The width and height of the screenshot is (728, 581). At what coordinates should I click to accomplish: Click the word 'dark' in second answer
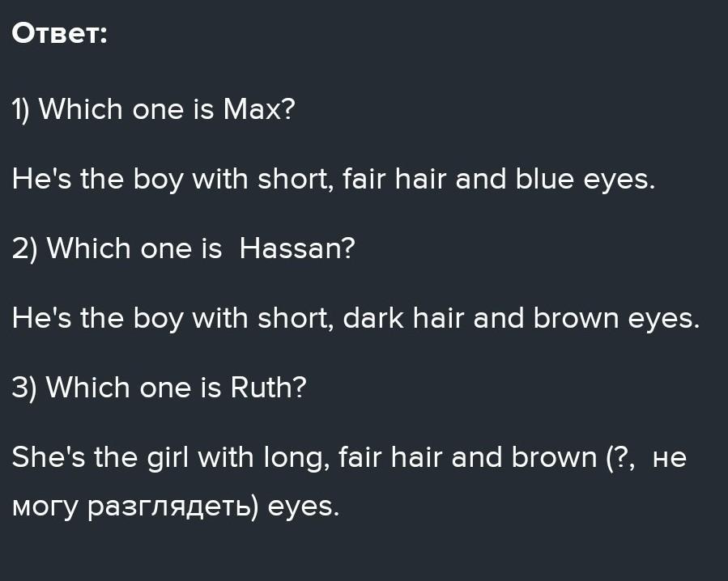(373, 318)
